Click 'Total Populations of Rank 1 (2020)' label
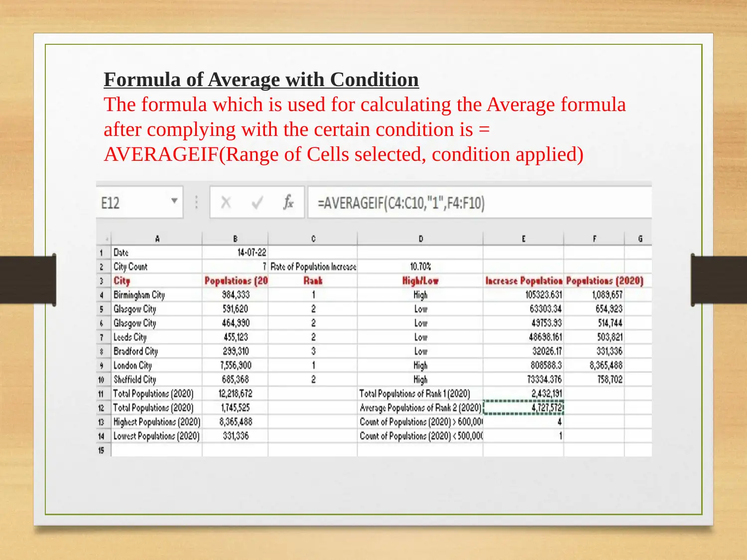747x560 pixels. (x=420, y=393)
